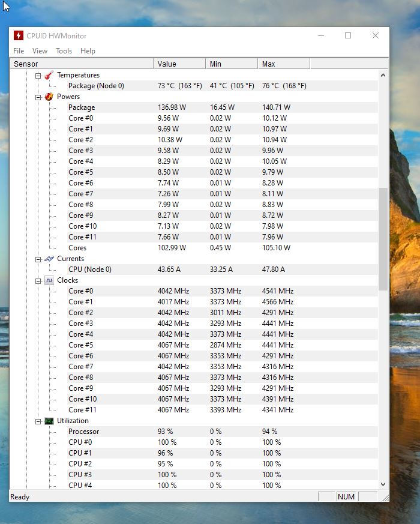Click the 93 % Processor utilization value
The width and height of the screenshot is (420, 524).
click(x=165, y=432)
